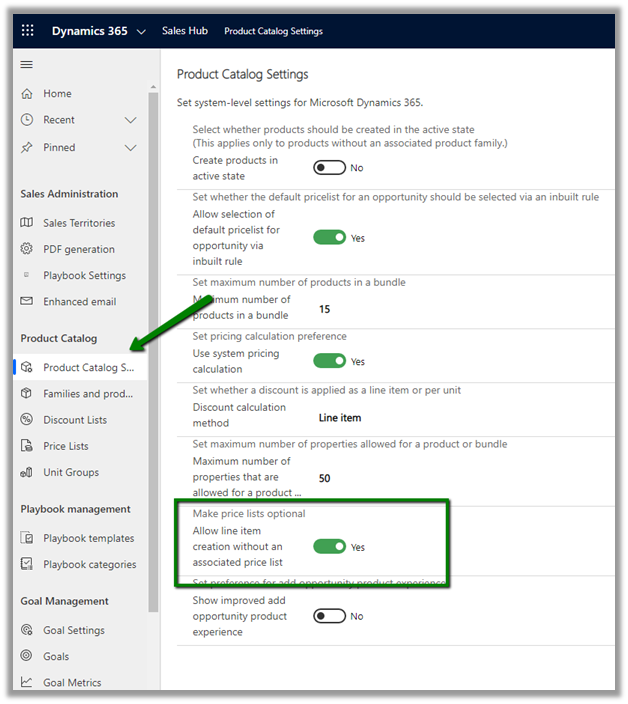Viewport: 628px width, 704px height.
Task: Click the sidebar vertical scrollbar thumb
Action: tap(153, 352)
